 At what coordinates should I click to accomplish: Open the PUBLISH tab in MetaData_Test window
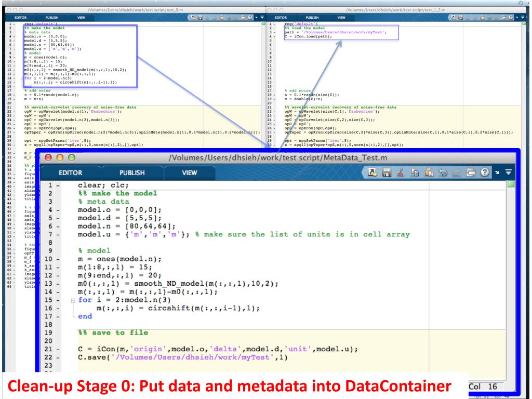click(x=132, y=172)
